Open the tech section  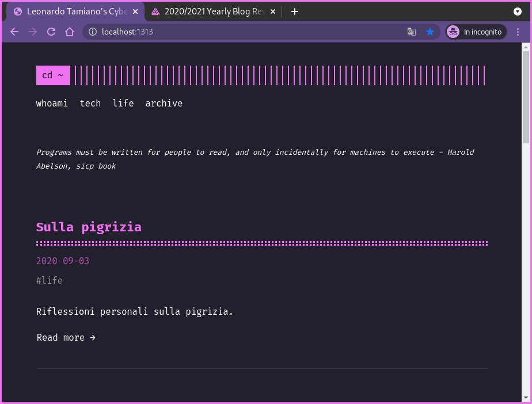click(x=90, y=103)
